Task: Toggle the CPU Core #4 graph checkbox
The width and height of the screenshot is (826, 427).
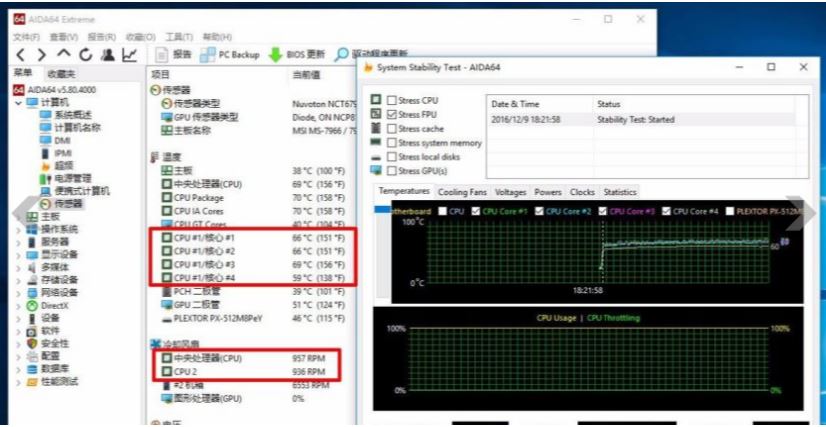Action: click(x=666, y=212)
